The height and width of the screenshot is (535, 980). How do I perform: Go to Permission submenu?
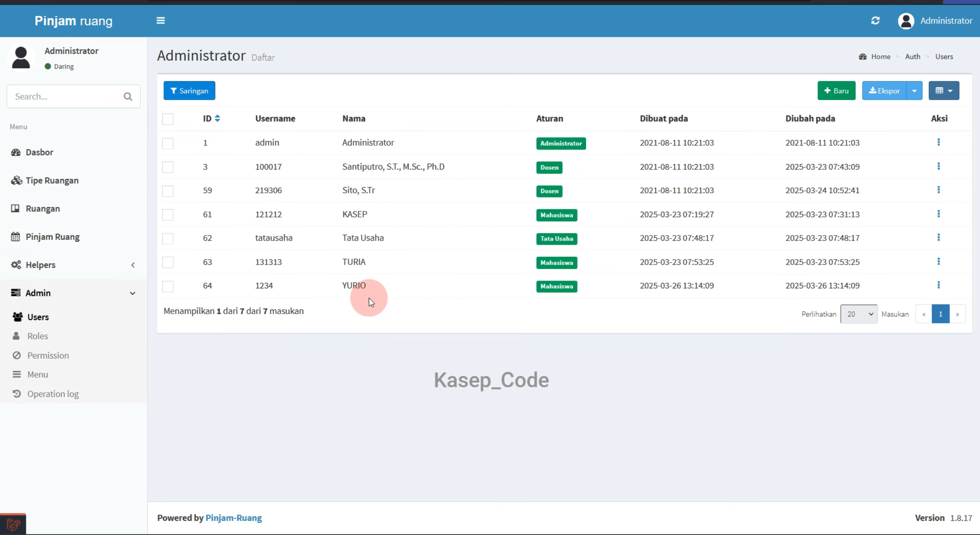pos(48,356)
